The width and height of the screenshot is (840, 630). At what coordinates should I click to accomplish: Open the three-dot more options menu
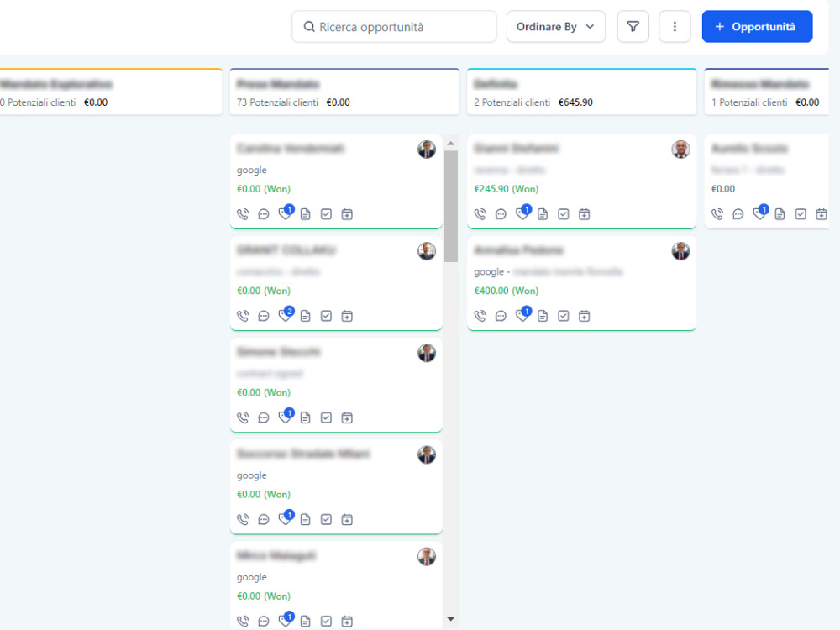point(675,27)
